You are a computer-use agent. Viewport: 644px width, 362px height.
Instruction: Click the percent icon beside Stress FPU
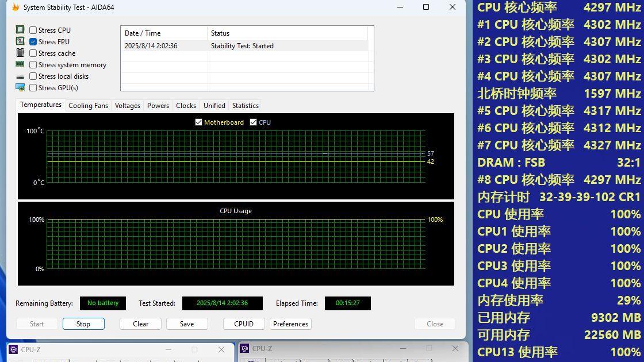pos(20,41)
